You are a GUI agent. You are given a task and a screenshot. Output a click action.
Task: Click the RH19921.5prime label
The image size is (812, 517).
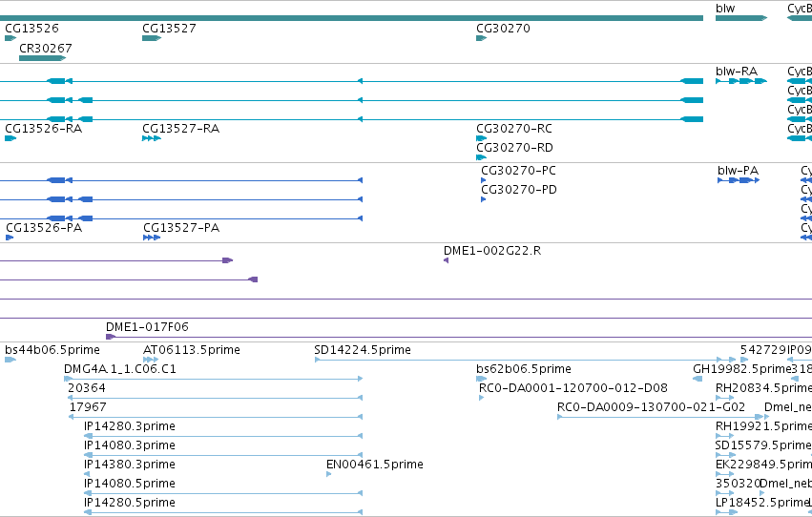tap(764, 426)
